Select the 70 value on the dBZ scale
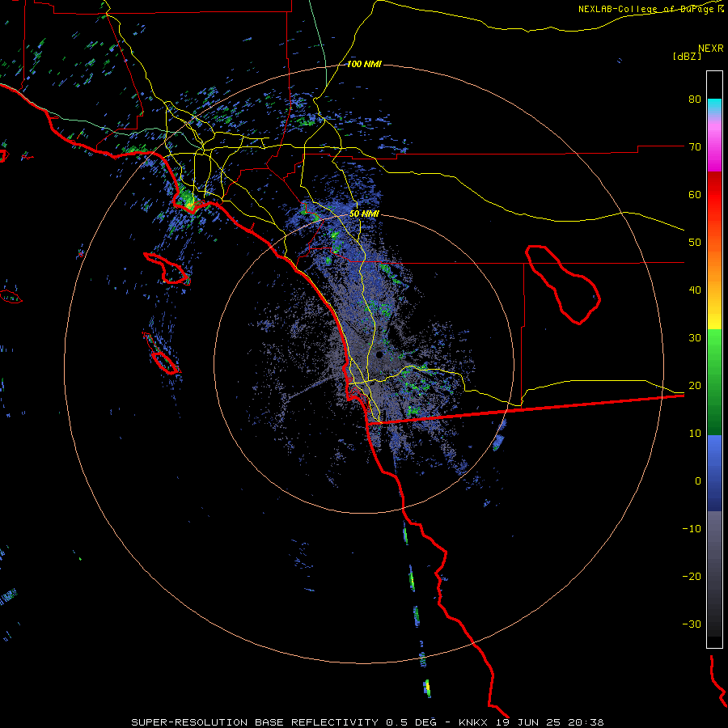The width and height of the screenshot is (728, 728). (x=695, y=146)
